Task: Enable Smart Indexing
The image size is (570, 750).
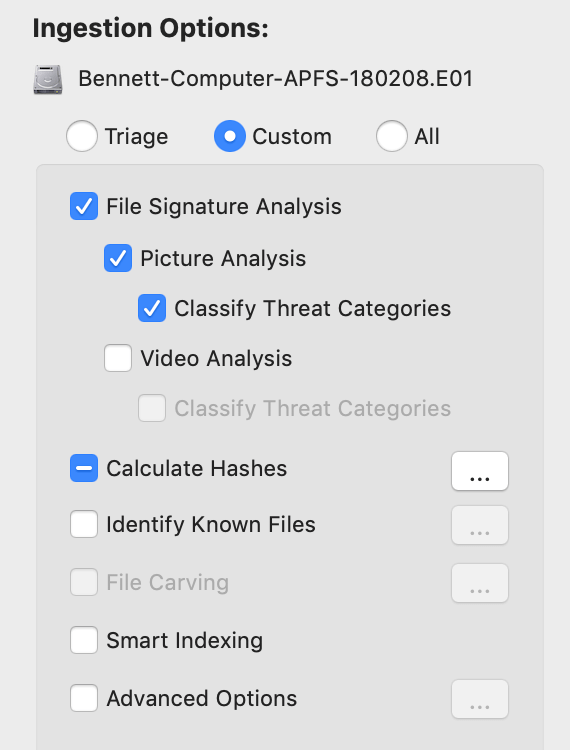Action: pyautogui.click(x=84, y=640)
